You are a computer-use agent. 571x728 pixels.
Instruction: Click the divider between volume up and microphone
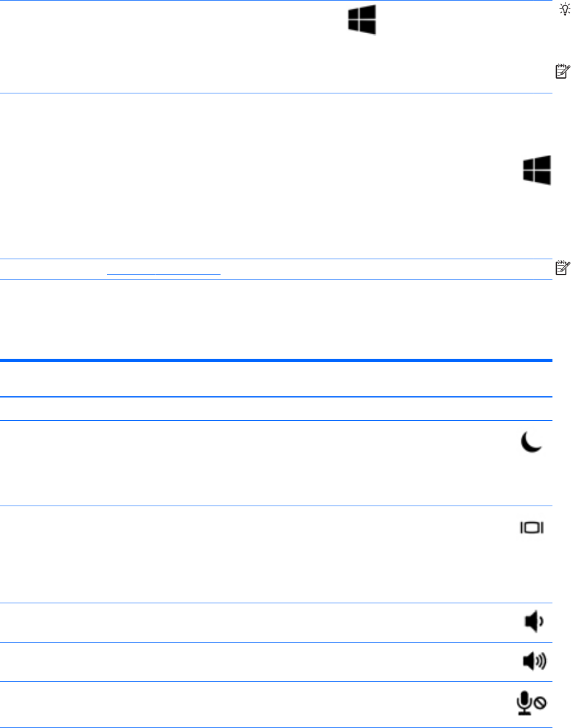pos(276,681)
